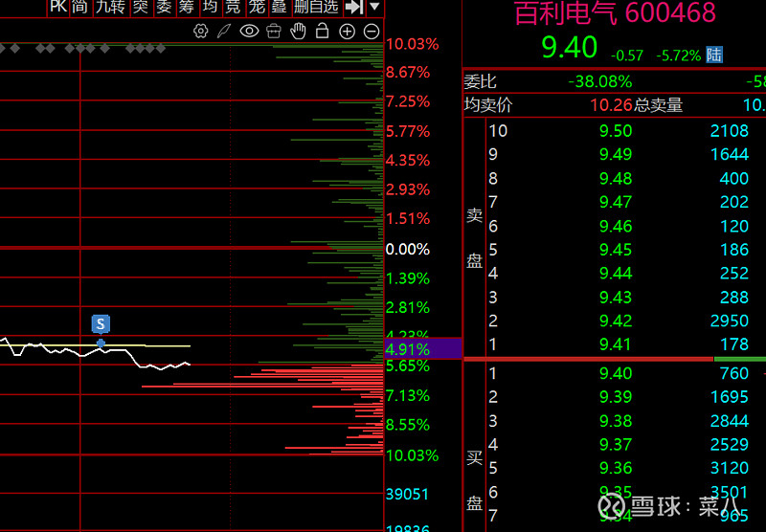The image size is (766, 532).
Task: Select sell level 7 price 9.47
Action: (x=616, y=202)
